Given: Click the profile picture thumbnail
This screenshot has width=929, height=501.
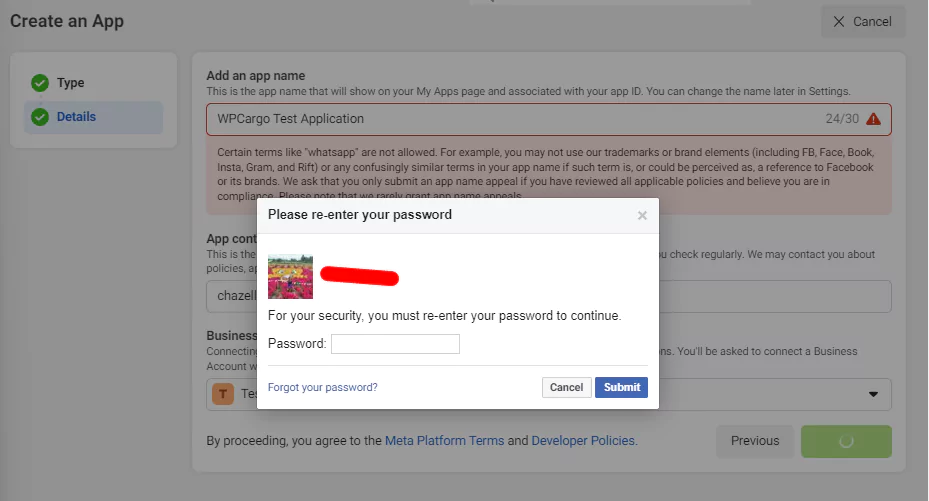Looking at the screenshot, I should (290, 277).
